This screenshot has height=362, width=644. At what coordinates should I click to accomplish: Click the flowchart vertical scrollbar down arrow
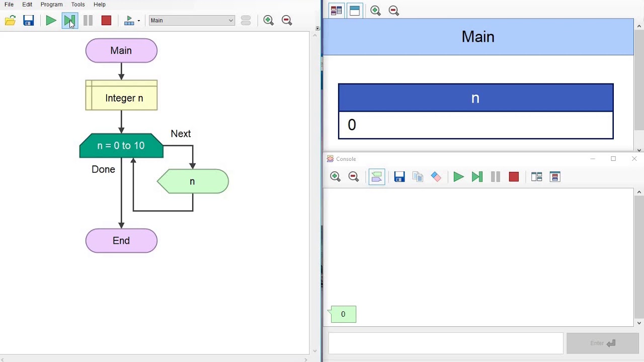(315, 351)
